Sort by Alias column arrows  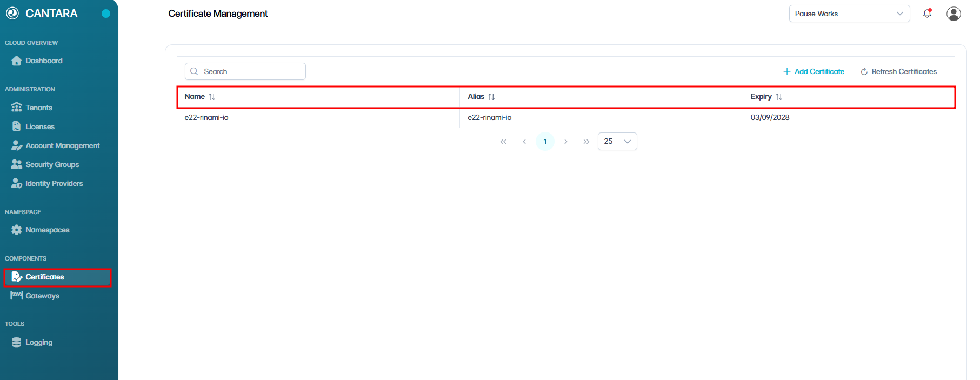pyautogui.click(x=491, y=97)
